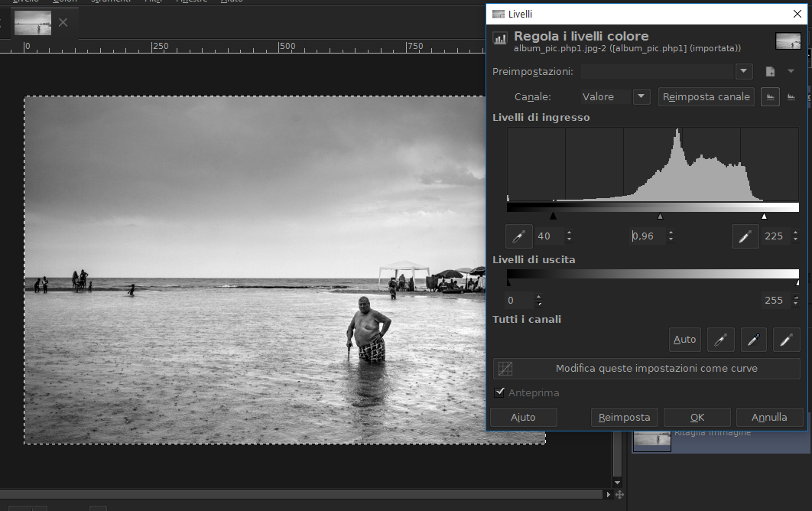Pick black point with input eyedropper

click(x=519, y=236)
